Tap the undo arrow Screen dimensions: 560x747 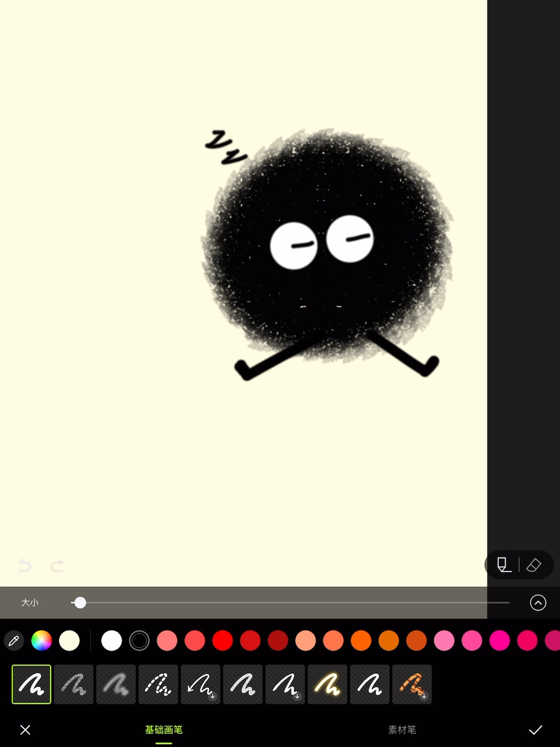25,565
